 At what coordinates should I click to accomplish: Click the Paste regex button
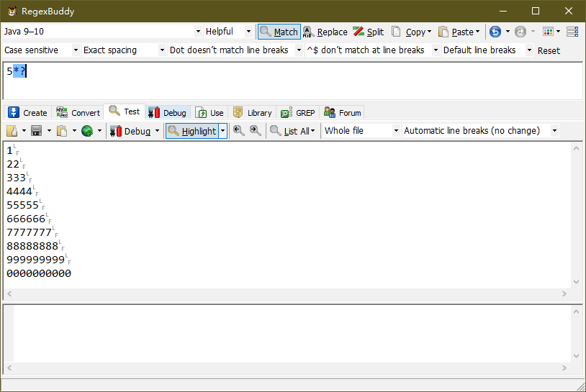(459, 32)
